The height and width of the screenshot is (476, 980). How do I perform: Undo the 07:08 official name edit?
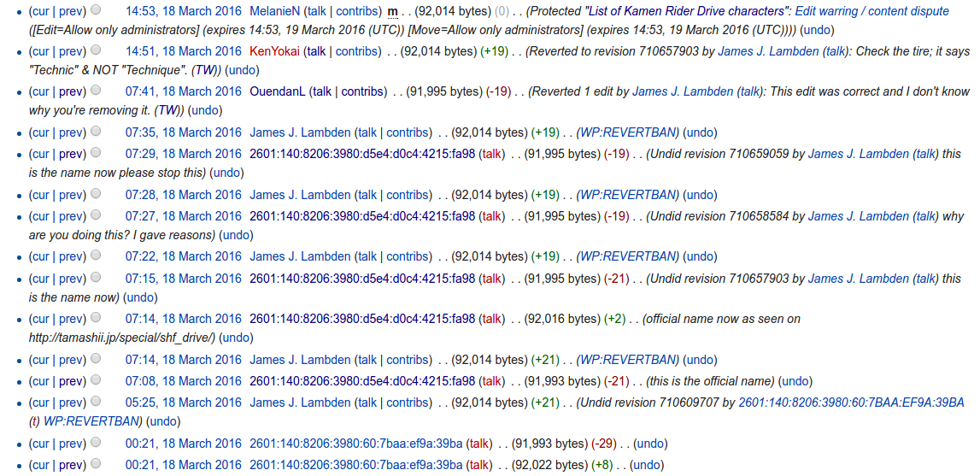coord(795,381)
